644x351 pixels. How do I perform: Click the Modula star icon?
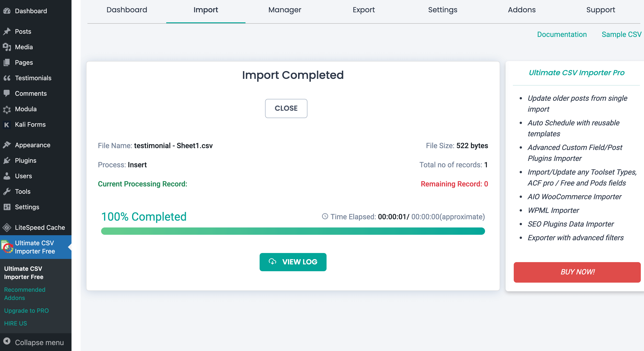coord(7,109)
